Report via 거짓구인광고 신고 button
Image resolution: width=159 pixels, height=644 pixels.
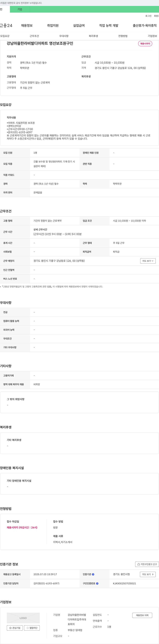(147, 564)
